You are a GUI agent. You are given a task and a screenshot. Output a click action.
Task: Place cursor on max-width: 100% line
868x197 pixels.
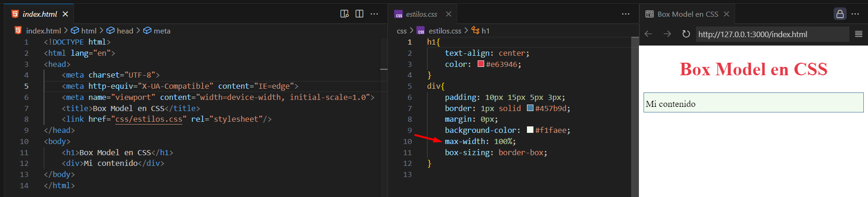coord(480,141)
